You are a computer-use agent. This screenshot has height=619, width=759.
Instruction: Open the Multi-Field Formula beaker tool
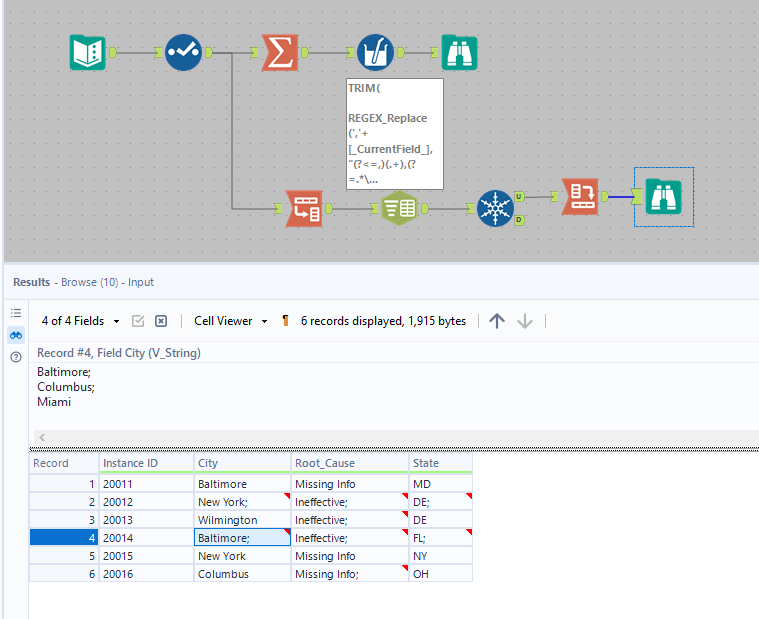point(375,52)
